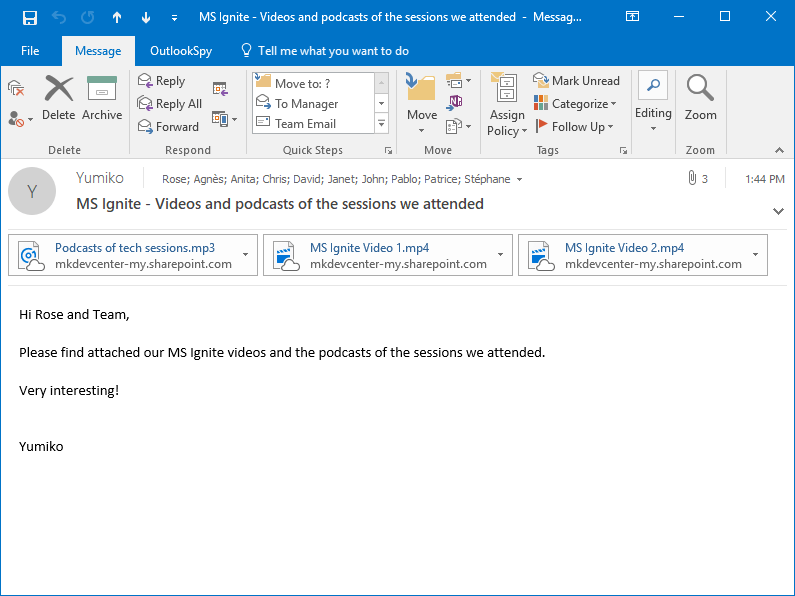The width and height of the screenshot is (795, 596).
Task: Run the Team Email quick step
Action: pos(314,123)
